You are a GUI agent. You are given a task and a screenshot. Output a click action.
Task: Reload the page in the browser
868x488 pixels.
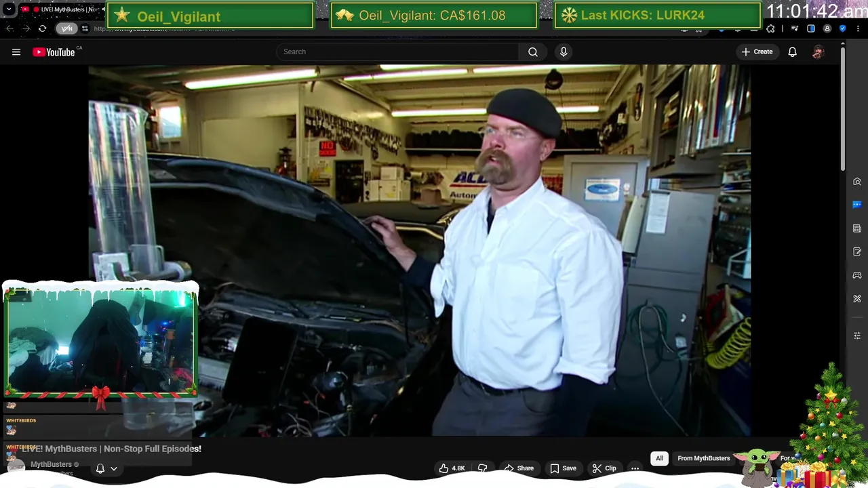42,28
